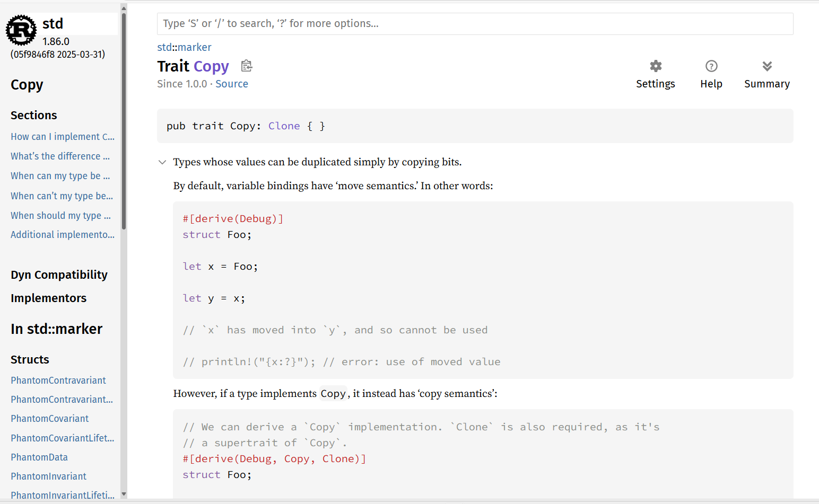This screenshot has width=819, height=504.
Task: Open 'When should my type ...' section
Action: (61, 216)
